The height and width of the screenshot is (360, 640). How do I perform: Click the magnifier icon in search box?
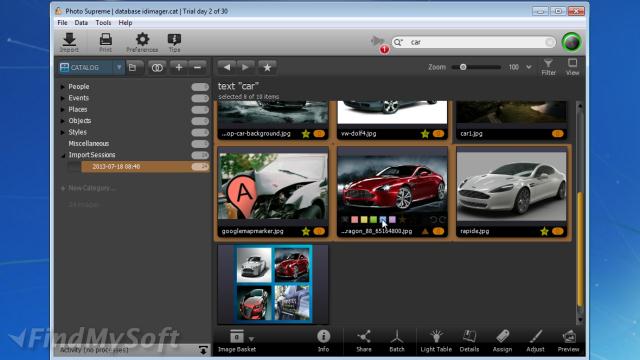(x=398, y=42)
